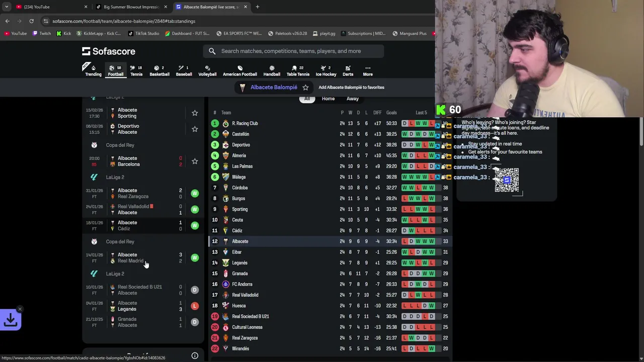Select the Darts sport icon
Viewport: 644px width, 362px height.
[x=348, y=70]
